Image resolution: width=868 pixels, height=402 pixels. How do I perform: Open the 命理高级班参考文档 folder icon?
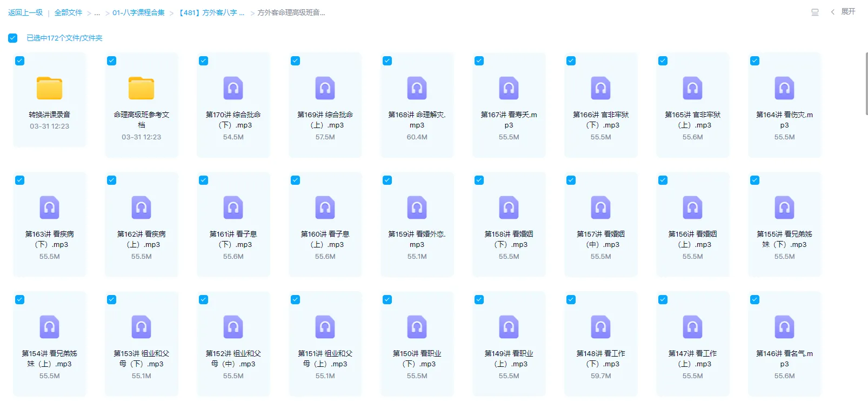click(141, 88)
